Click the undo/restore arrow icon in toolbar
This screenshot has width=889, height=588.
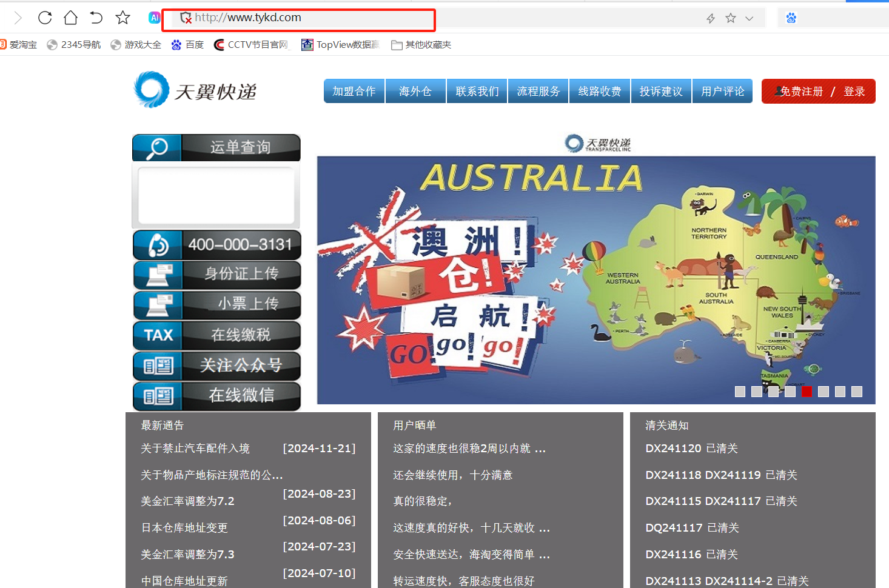[96, 18]
